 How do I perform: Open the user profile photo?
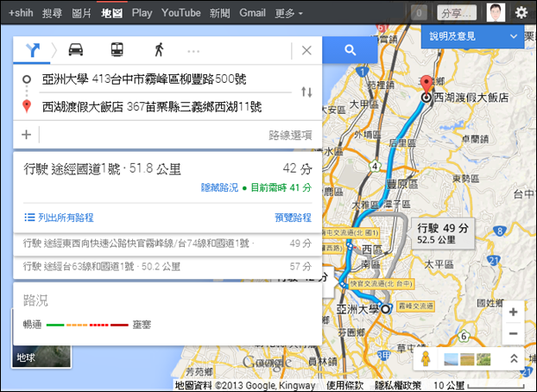coord(496,13)
